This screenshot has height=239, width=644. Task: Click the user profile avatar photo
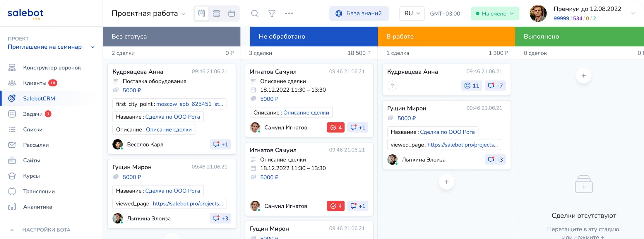tap(538, 13)
